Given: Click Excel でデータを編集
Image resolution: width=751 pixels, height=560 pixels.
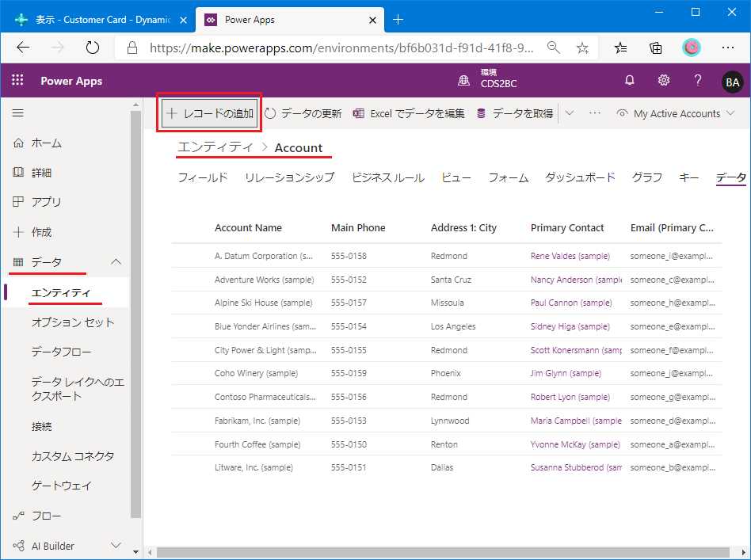Looking at the screenshot, I should (409, 113).
